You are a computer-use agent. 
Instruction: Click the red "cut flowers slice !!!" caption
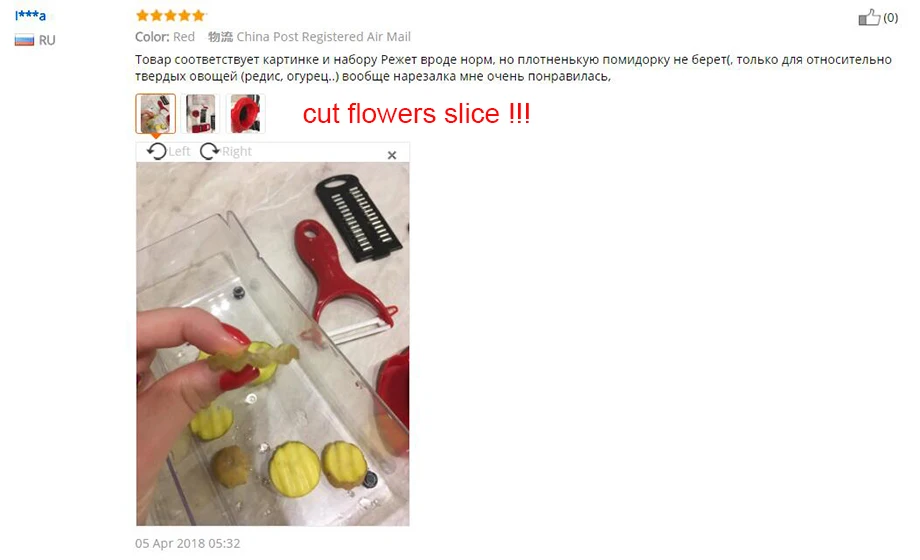click(417, 113)
